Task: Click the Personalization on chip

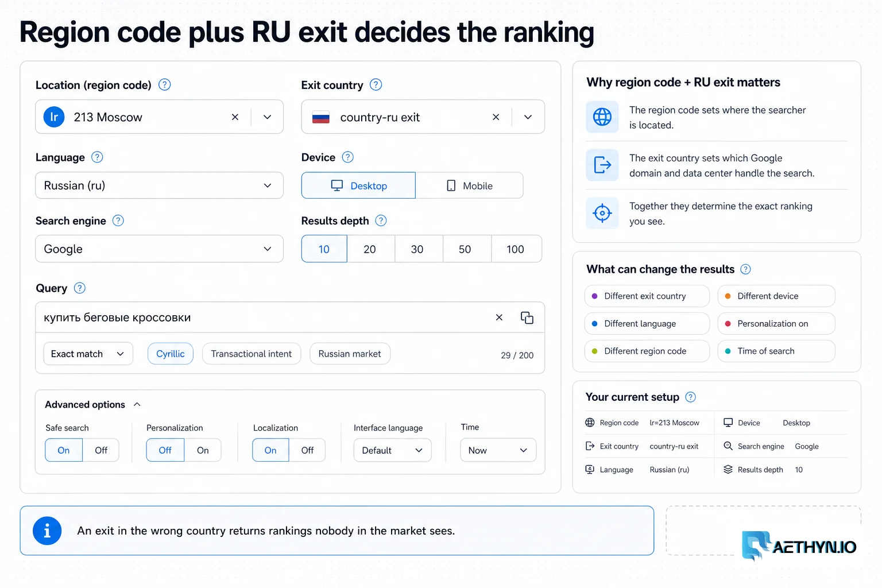Action: [x=776, y=324]
